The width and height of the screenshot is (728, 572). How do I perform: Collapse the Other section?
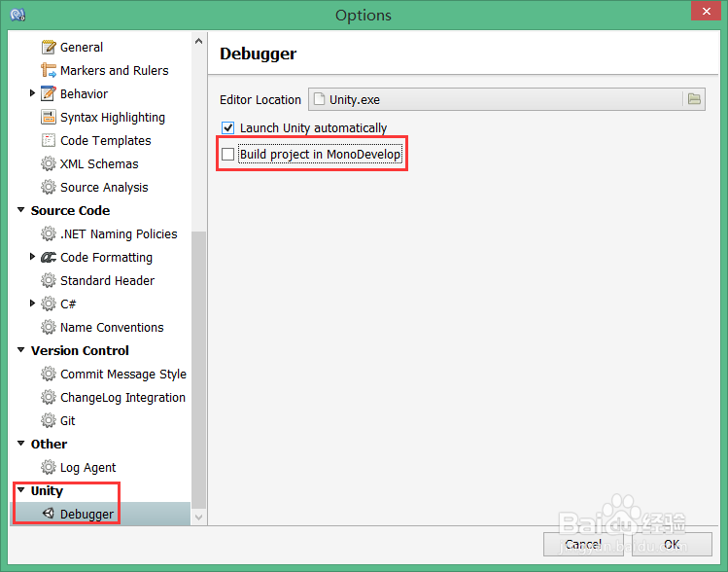[x=20, y=444]
